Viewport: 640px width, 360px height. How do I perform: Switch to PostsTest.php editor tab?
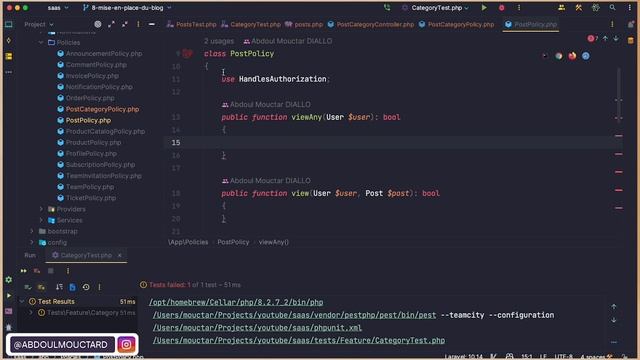pyautogui.click(x=191, y=24)
